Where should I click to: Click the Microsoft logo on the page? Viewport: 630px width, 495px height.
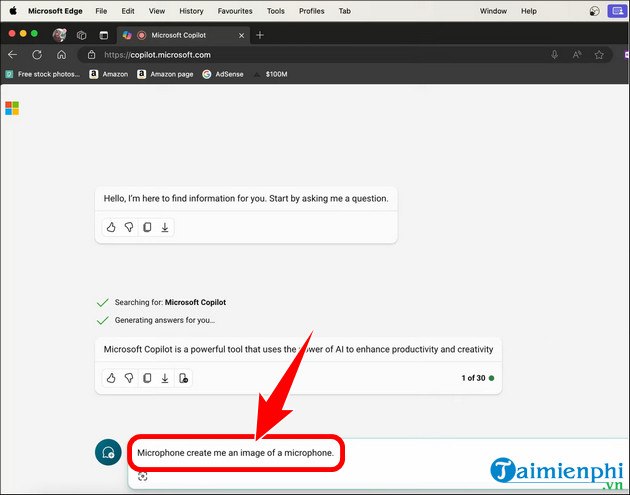point(12,108)
